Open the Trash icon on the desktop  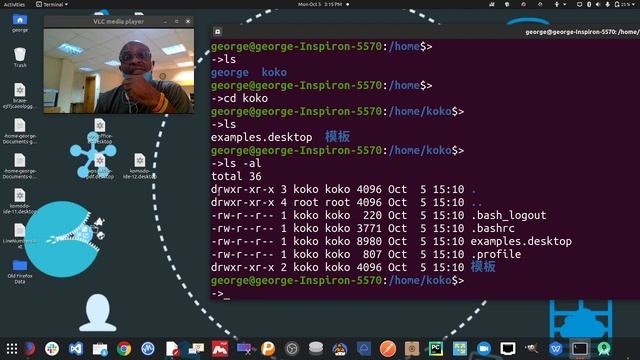point(20,57)
